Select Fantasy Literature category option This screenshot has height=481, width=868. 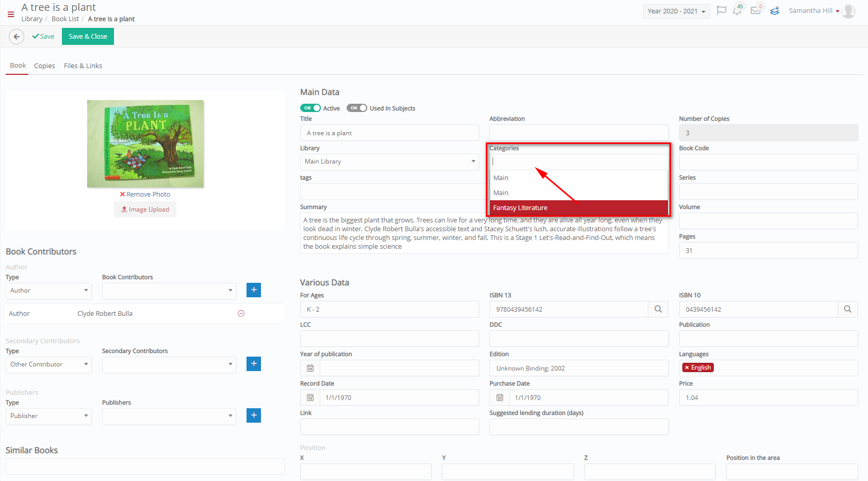pos(579,208)
